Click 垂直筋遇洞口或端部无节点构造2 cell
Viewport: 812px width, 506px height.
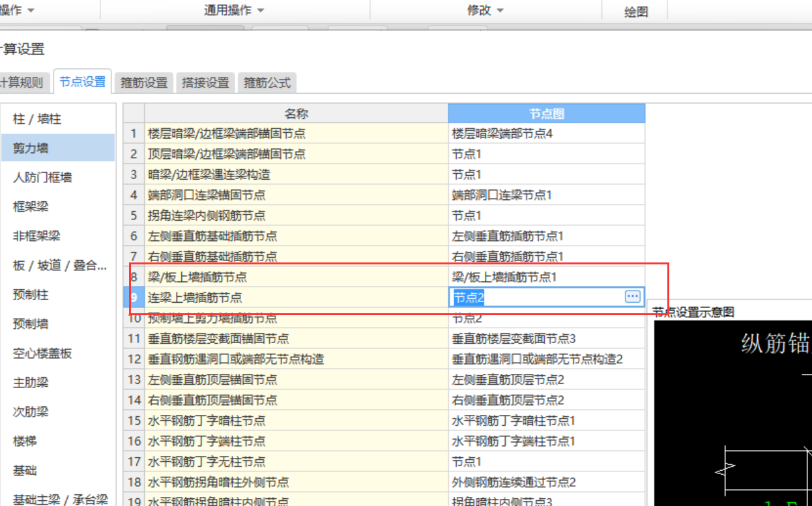click(547, 359)
